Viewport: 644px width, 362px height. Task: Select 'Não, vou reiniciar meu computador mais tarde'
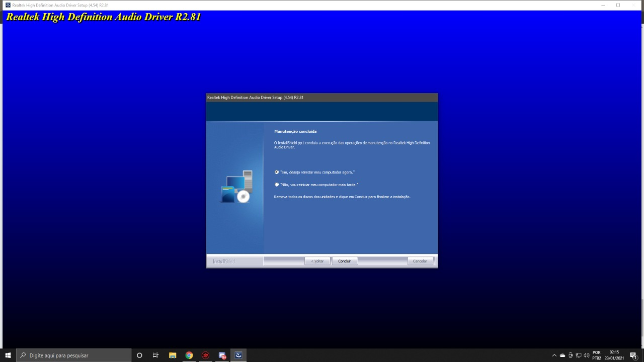tap(277, 185)
